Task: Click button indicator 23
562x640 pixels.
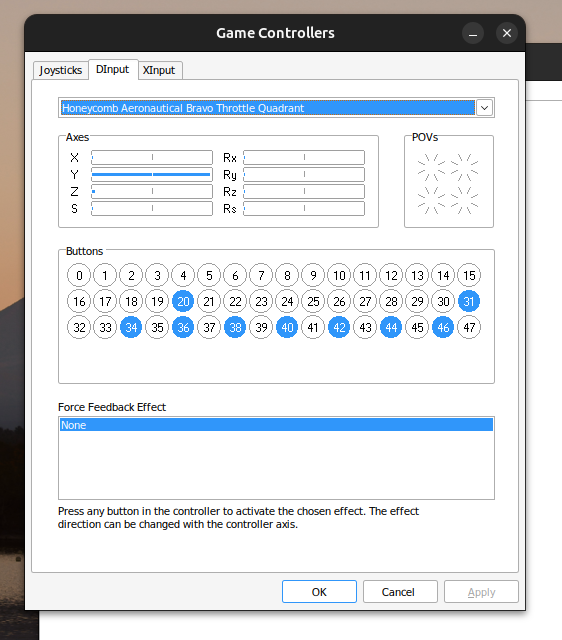Action: tap(261, 302)
